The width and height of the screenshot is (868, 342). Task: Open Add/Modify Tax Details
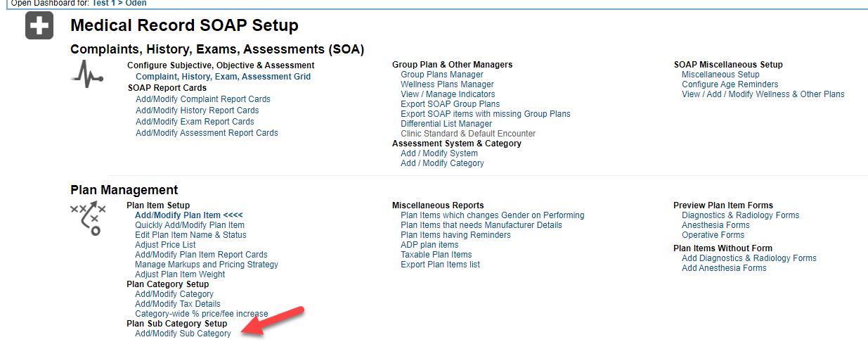pyautogui.click(x=177, y=304)
